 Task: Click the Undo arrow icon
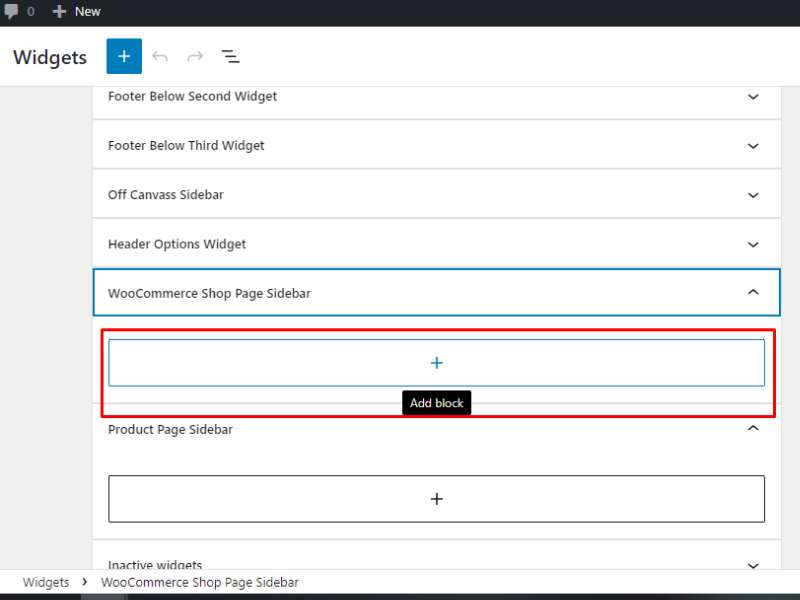click(160, 57)
